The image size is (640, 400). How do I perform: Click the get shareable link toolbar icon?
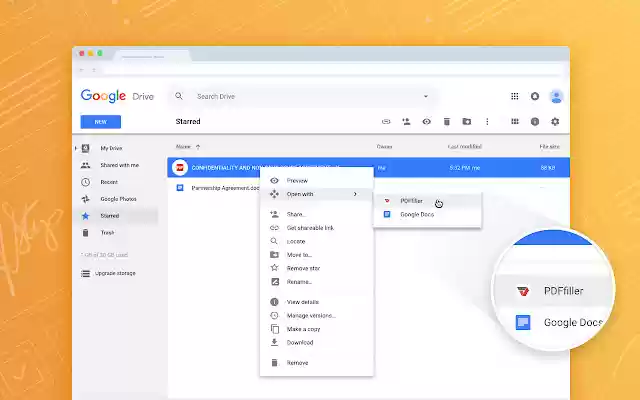[x=386, y=122]
